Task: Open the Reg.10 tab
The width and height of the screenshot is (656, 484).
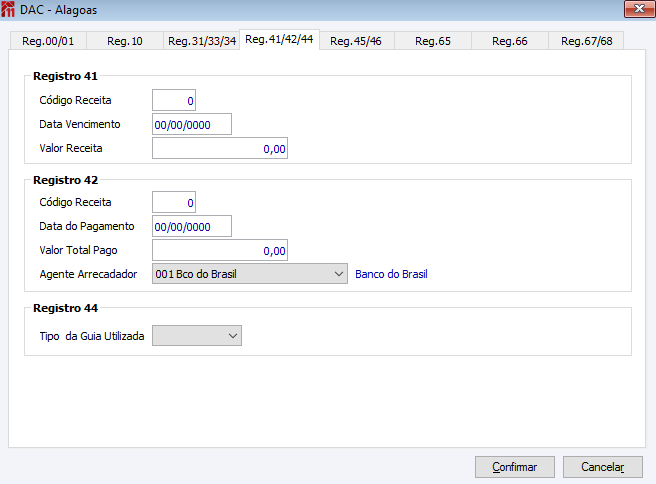Action: (x=125, y=41)
